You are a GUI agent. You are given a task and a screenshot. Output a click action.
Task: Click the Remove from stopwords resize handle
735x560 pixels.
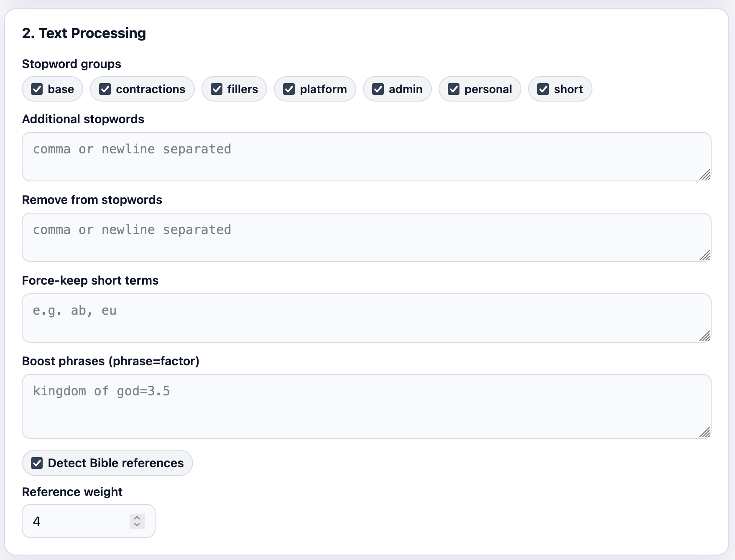[x=705, y=255]
